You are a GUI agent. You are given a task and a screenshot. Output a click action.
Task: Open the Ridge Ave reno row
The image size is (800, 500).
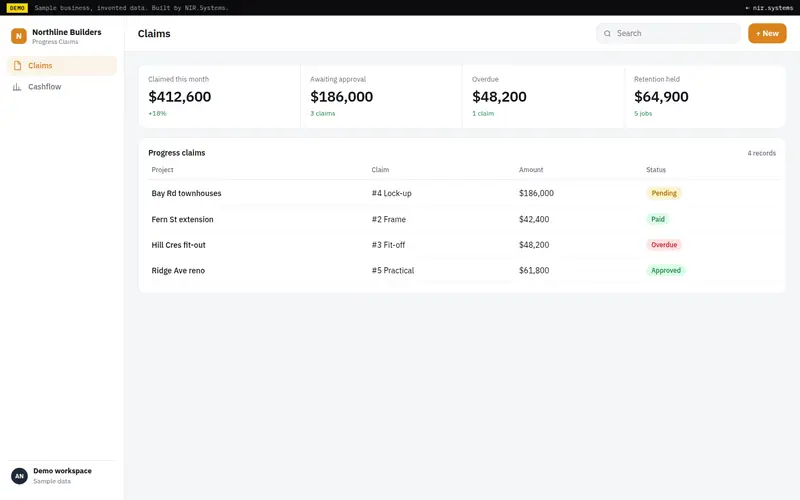click(462, 270)
